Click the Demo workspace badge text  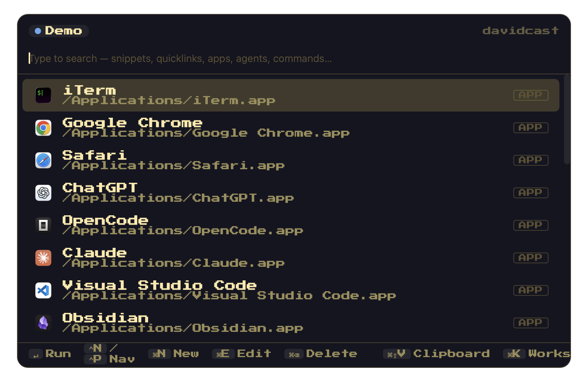point(63,31)
